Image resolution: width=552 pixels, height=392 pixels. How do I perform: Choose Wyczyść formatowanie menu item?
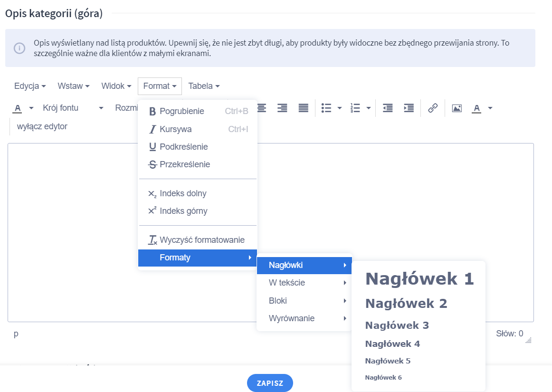coord(198,240)
